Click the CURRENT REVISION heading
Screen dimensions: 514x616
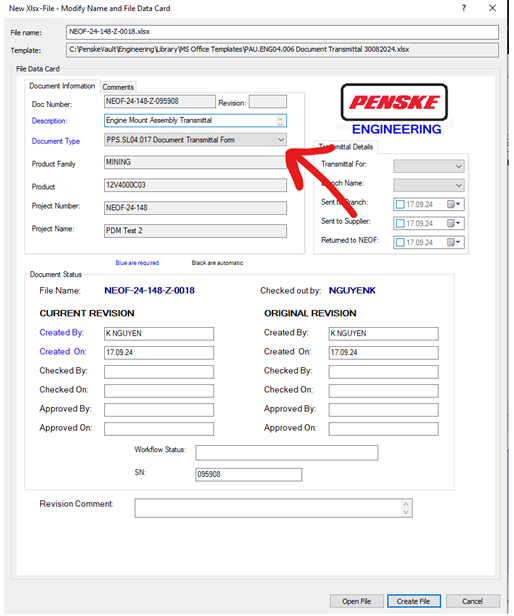click(87, 313)
